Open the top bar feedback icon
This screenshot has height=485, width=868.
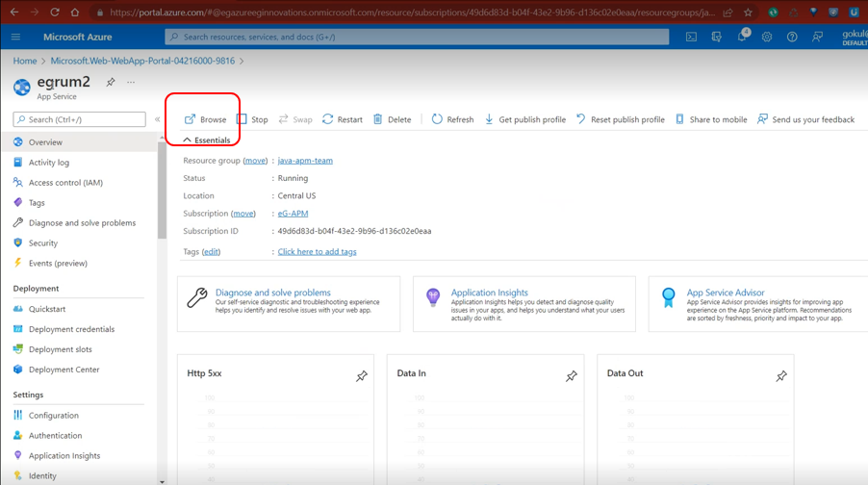[x=817, y=37]
